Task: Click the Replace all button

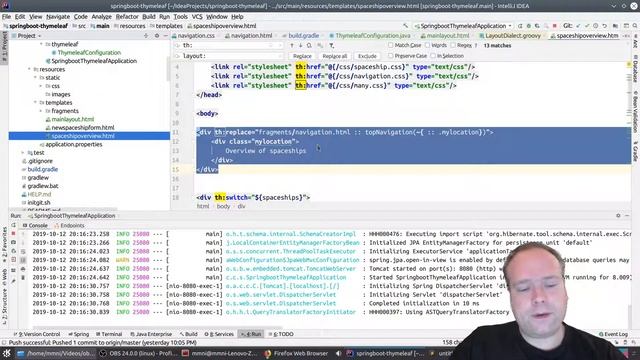Action: pos(335,56)
